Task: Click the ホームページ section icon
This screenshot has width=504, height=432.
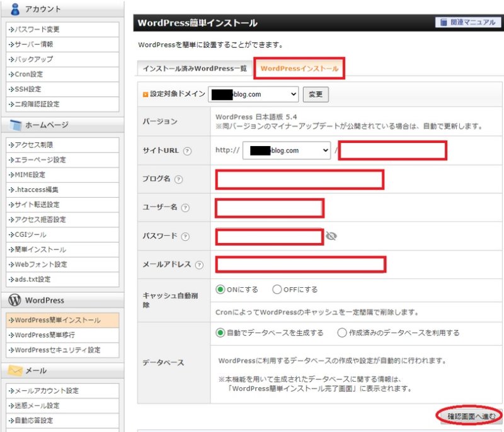Action: pyautogui.click(x=16, y=125)
